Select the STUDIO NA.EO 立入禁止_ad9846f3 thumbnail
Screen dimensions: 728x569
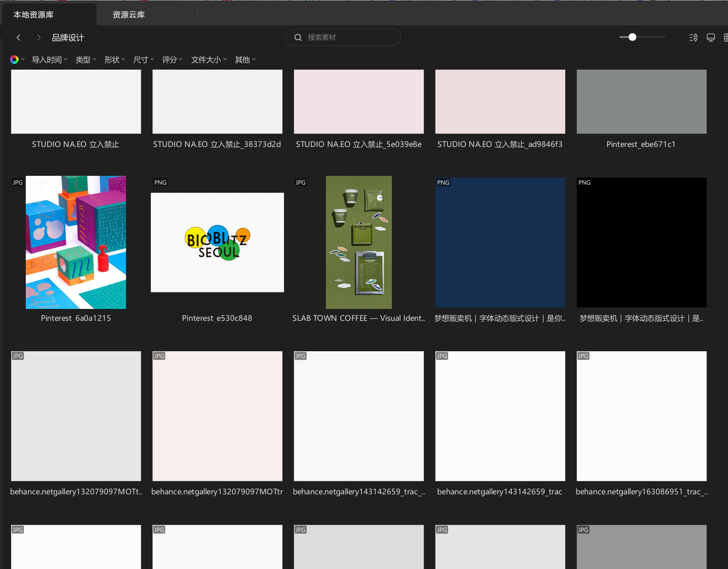point(500,102)
